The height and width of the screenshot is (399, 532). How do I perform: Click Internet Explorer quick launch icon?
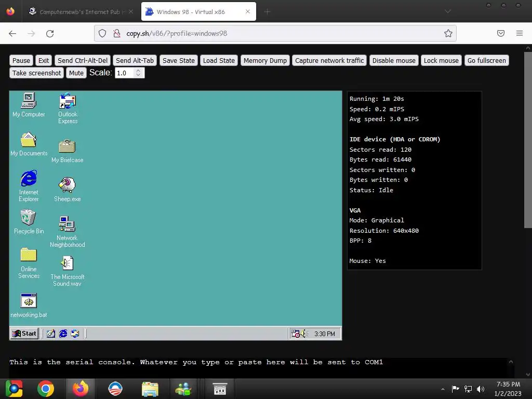(x=63, y=334)
